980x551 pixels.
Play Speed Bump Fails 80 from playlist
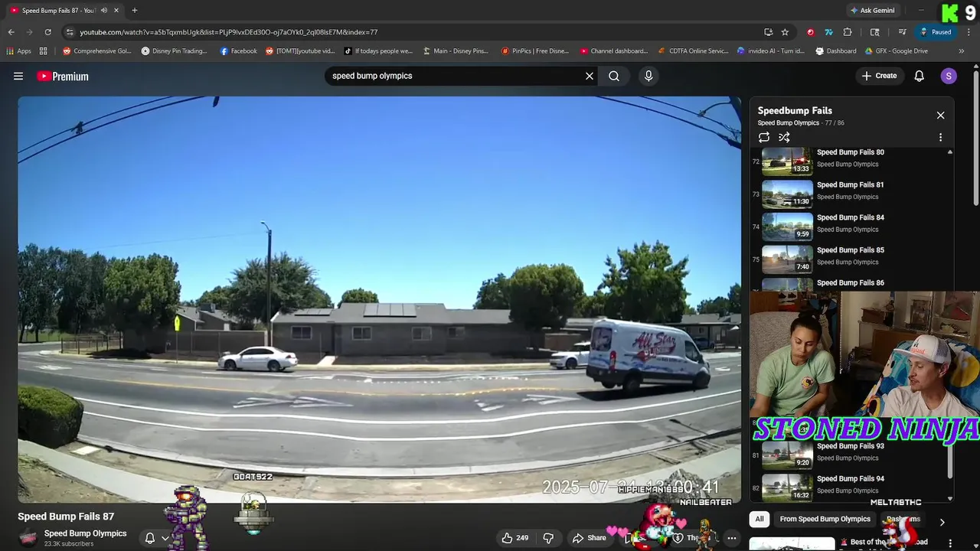coord(850,159)
